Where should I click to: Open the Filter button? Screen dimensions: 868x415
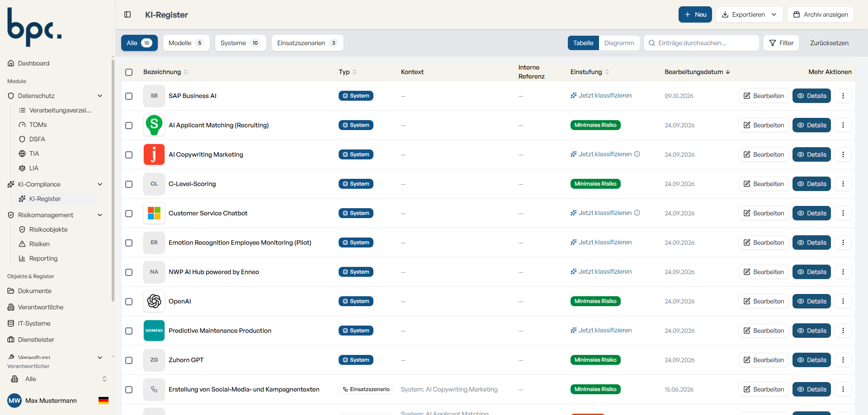pyautogui.click(x=781, y=43)
